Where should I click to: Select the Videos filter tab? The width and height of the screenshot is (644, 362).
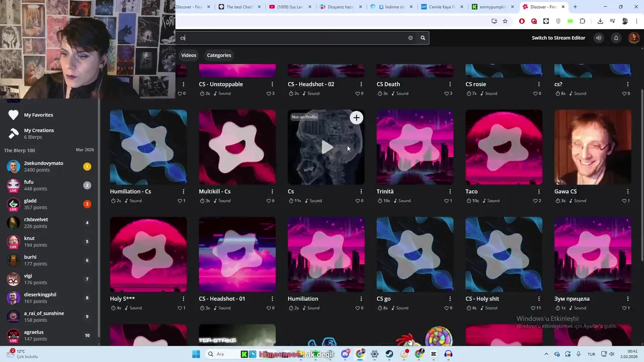coord(189,55)
